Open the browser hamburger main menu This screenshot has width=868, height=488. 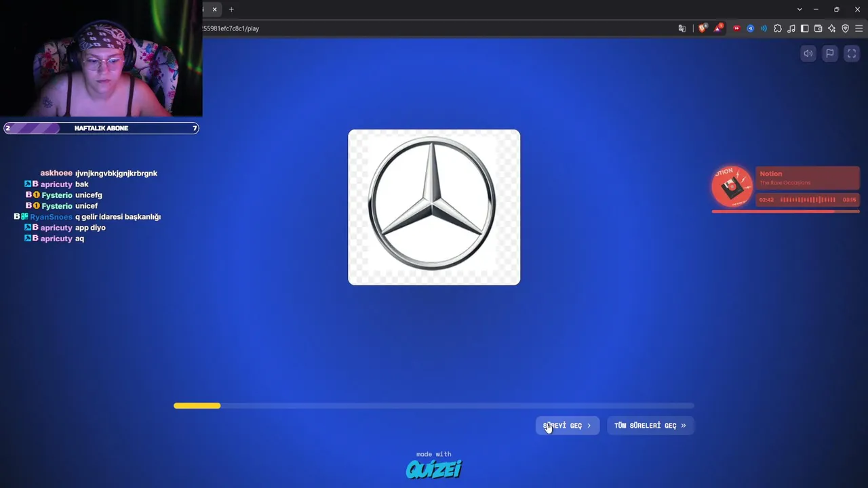859,28
